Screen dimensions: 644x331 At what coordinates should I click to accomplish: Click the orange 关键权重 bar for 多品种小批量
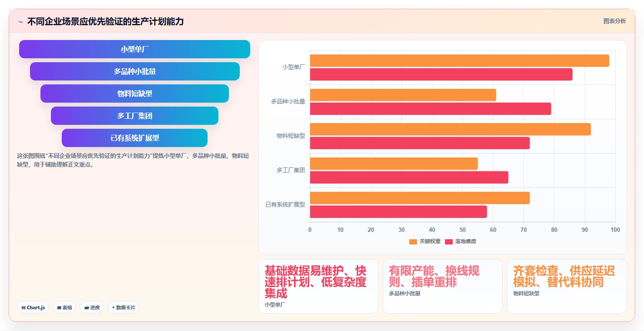click(x=403, y=95)
